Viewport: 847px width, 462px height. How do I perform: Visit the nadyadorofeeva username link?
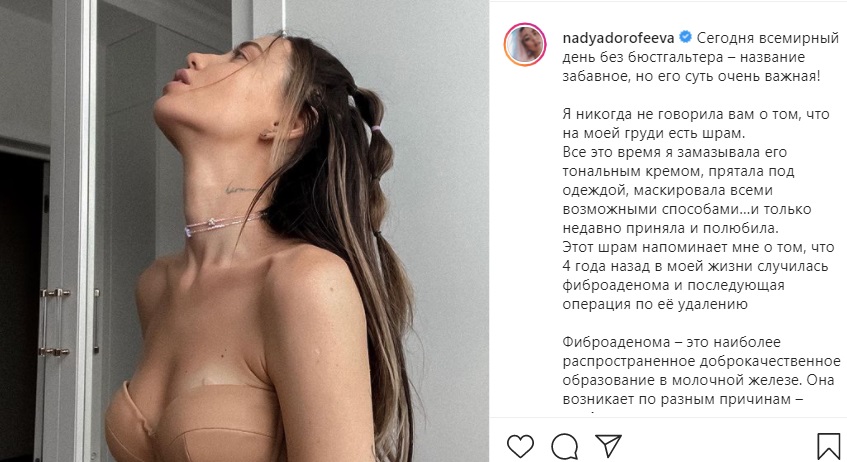coord(619,38)
